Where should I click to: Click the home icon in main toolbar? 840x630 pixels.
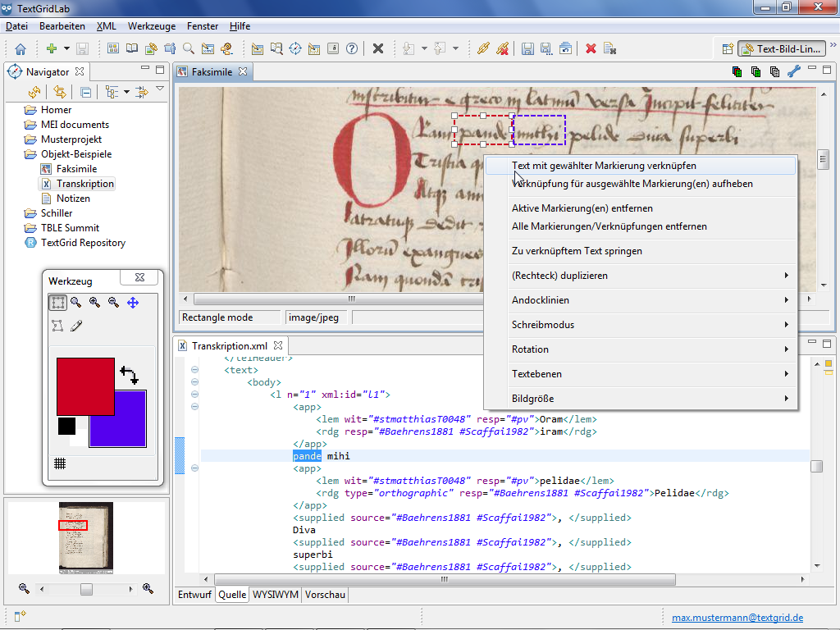[x=21, y=48]
